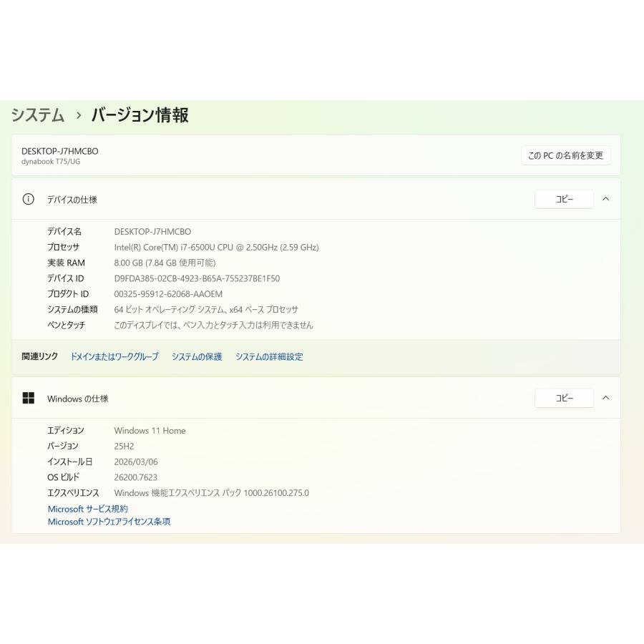Click the デバイス ID label
The width and height of the screenshot is (644, 644).
pyautogui.click(x=66, y=278)
